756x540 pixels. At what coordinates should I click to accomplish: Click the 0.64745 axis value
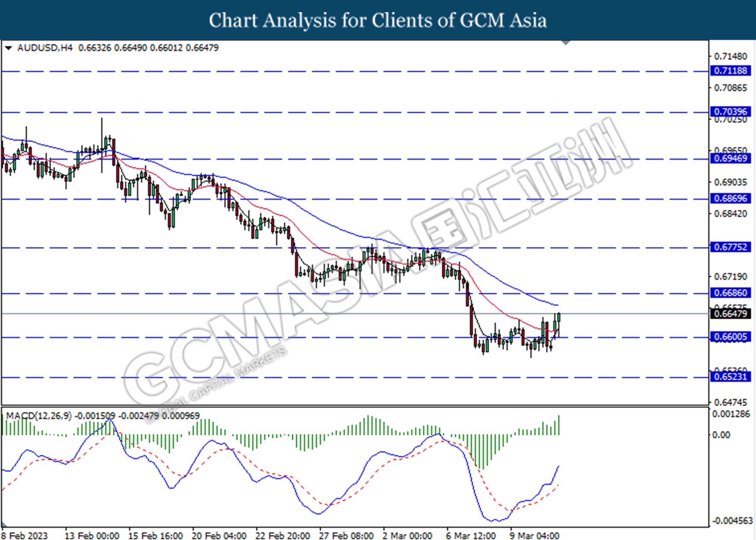[730, 402]
